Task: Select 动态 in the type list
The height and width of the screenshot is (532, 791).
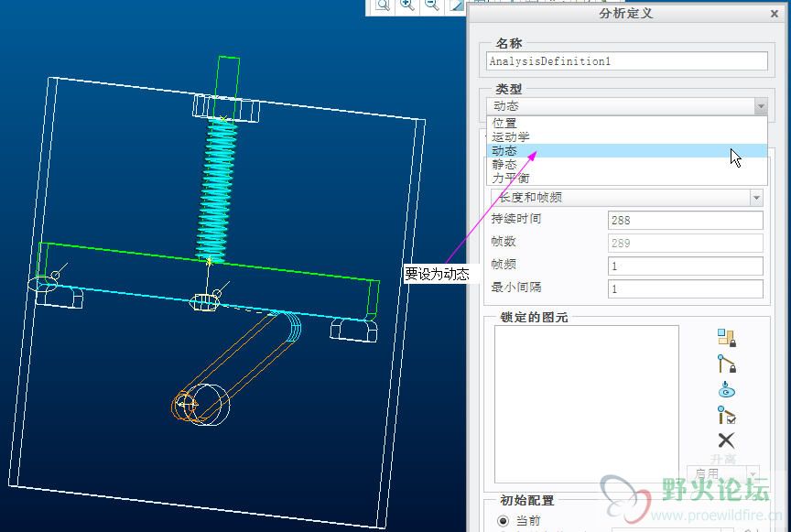Action: coord(504,151)
